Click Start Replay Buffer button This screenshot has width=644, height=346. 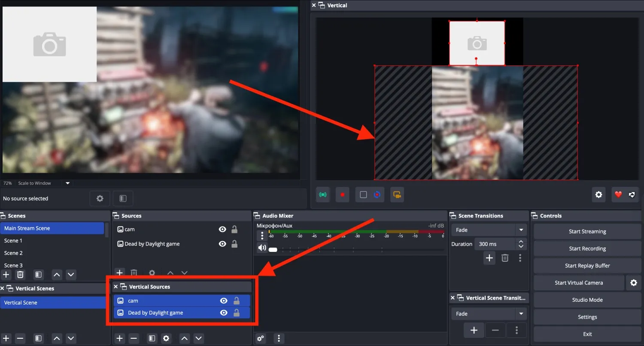pyautogui.click(x=587, y=266)
